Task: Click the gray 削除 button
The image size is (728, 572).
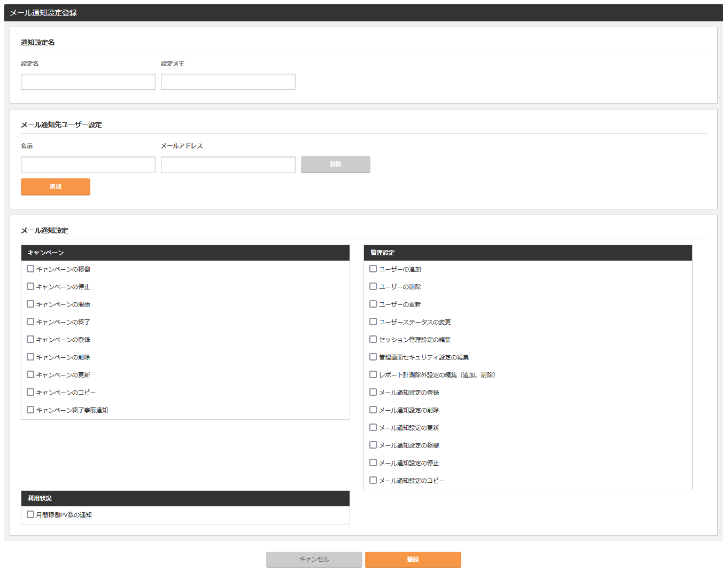Action: [336, 164]
